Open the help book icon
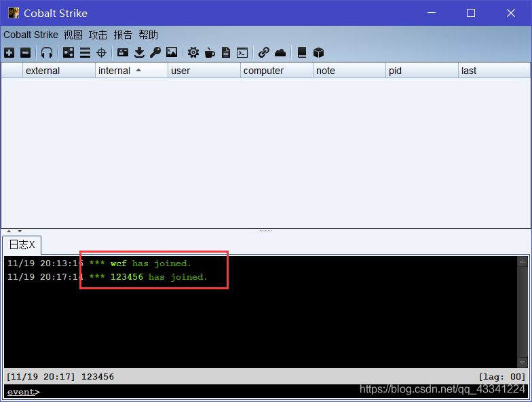 (302, 53)
